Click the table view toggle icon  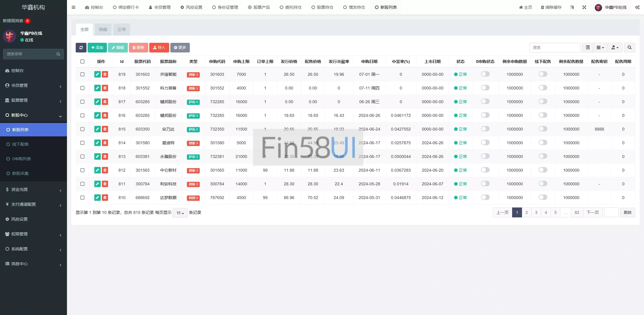(x=588, y=47)
